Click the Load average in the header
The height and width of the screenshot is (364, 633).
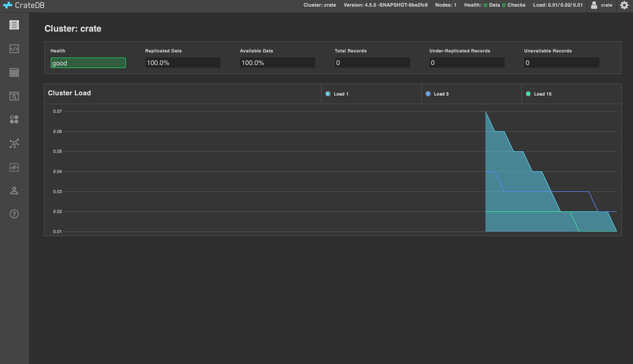558,5
